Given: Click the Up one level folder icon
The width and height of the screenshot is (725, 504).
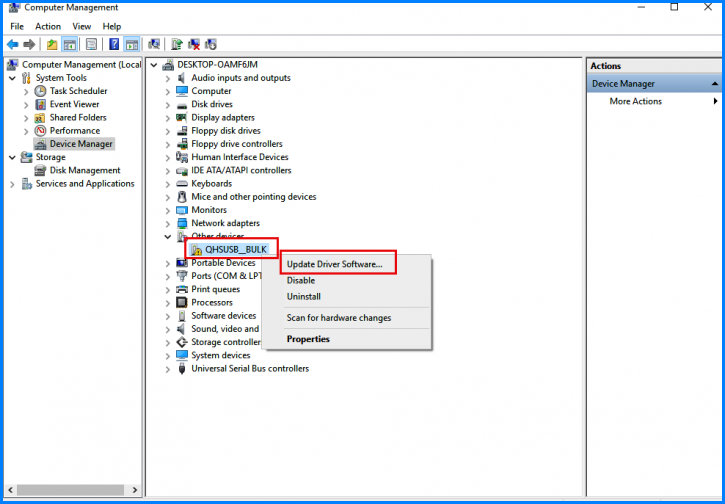Looking at the screenshot, I should 52,44.
